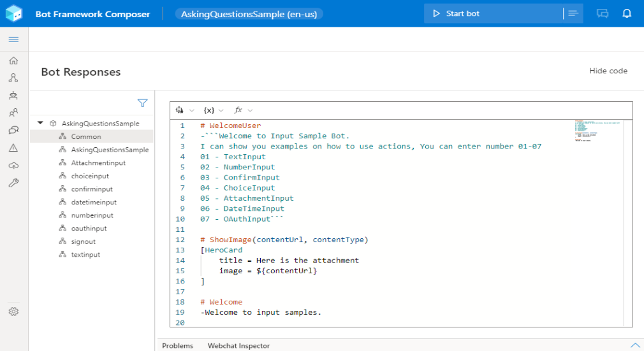The width and height of the screenshot is (644, 351).
Task: Collapse the AskingQuestionsSample tree root
Action: 40,123
